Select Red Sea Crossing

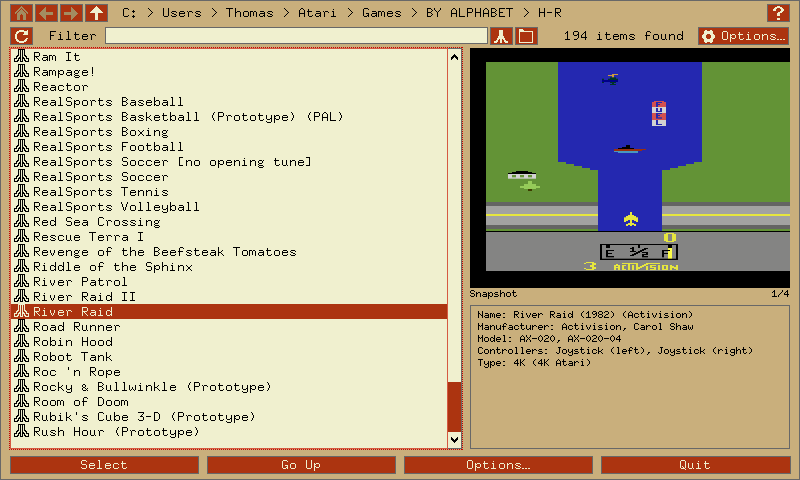click(229, 222)
